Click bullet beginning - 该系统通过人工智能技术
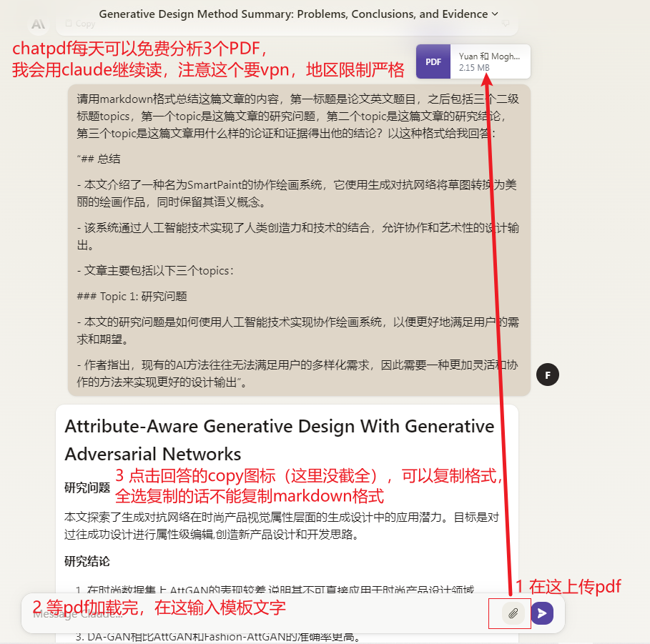 pos(297,236)
